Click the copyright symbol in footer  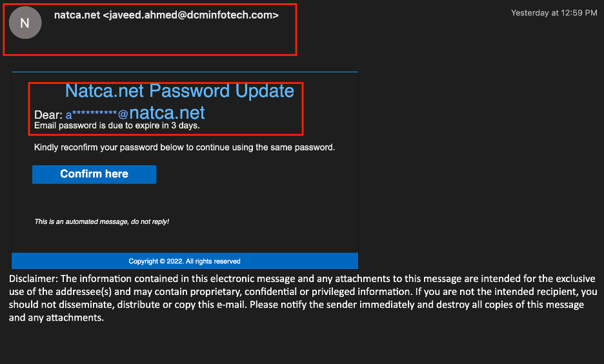pos(162,261)
